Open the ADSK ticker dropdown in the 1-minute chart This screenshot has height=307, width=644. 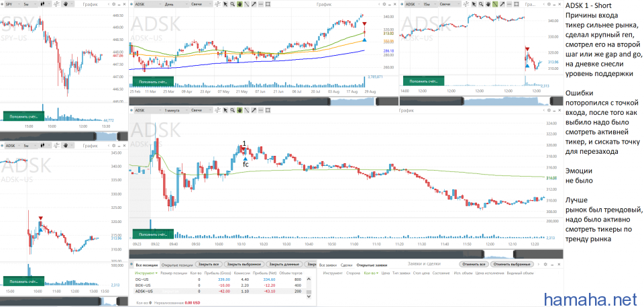coord(148,110)
